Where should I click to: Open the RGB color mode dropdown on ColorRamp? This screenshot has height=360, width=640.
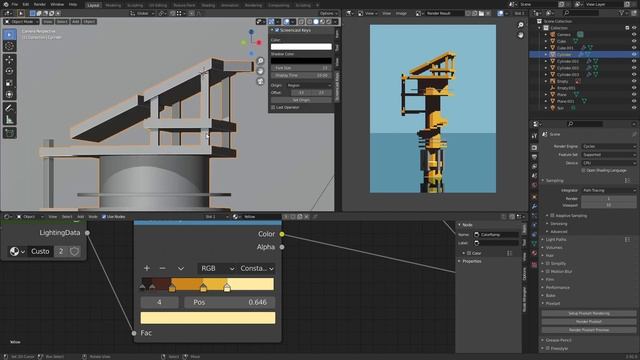(217, 268)
